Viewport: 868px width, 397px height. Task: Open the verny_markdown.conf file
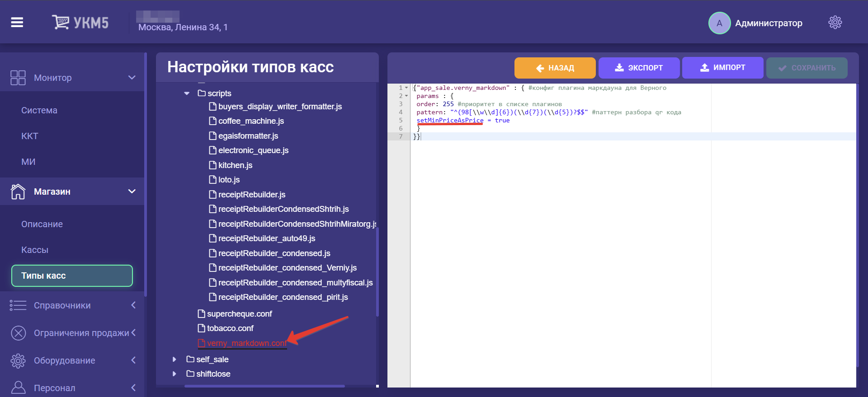pos(246,343)
